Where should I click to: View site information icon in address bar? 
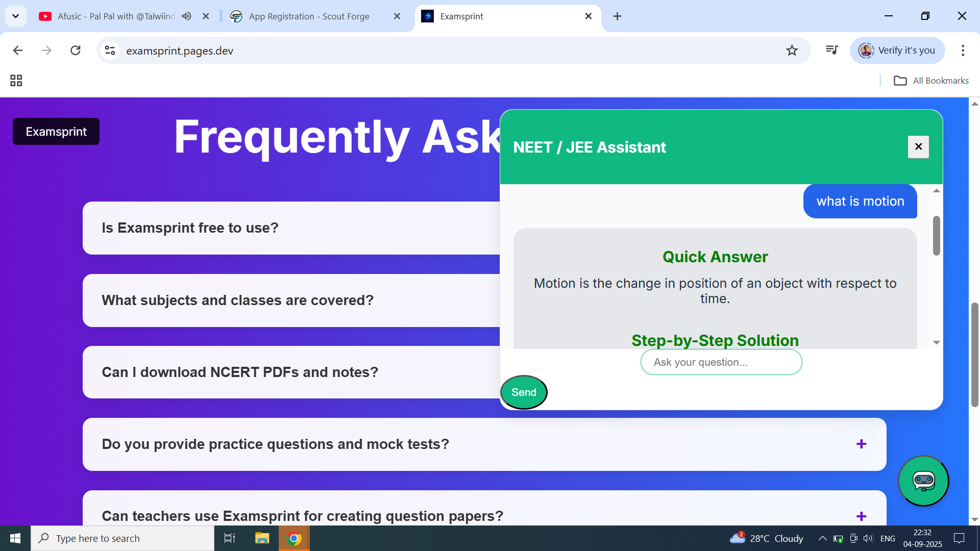(110, 51)
